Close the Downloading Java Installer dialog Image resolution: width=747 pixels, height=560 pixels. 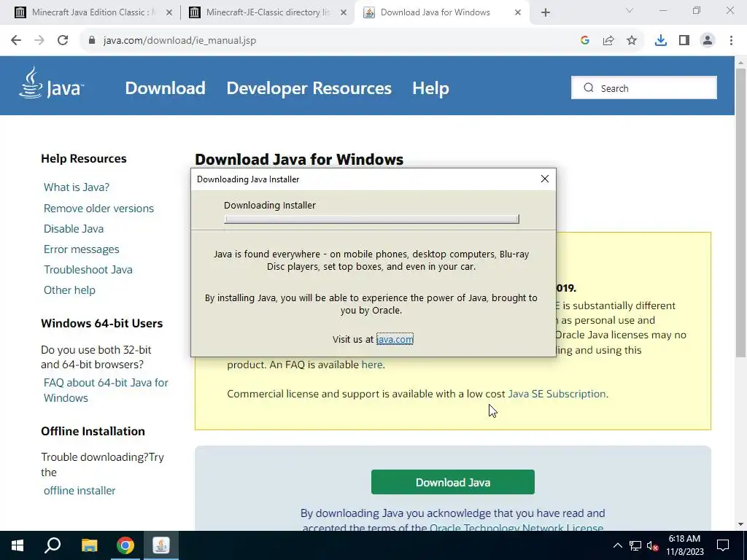[x=545, y=179]
